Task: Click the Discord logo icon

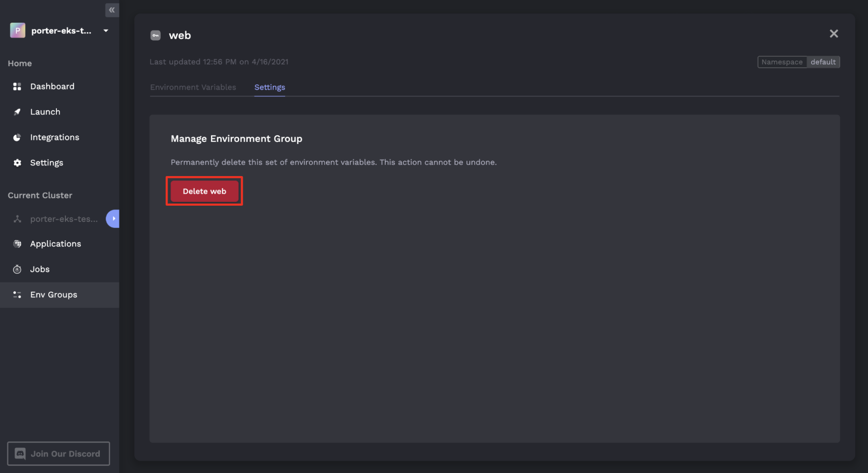Action: click(x=20, y=454)
